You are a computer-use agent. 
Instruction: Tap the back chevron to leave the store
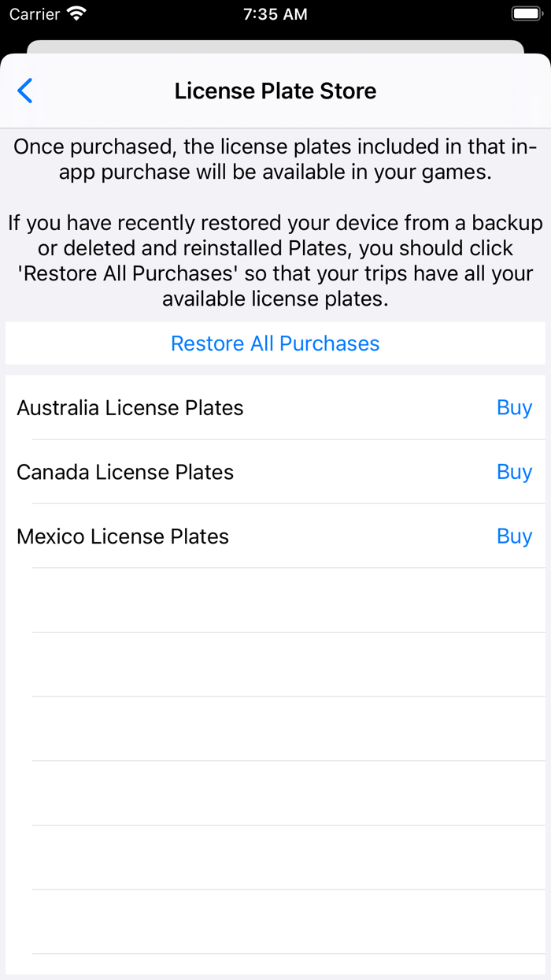click(x=24, y=91)
